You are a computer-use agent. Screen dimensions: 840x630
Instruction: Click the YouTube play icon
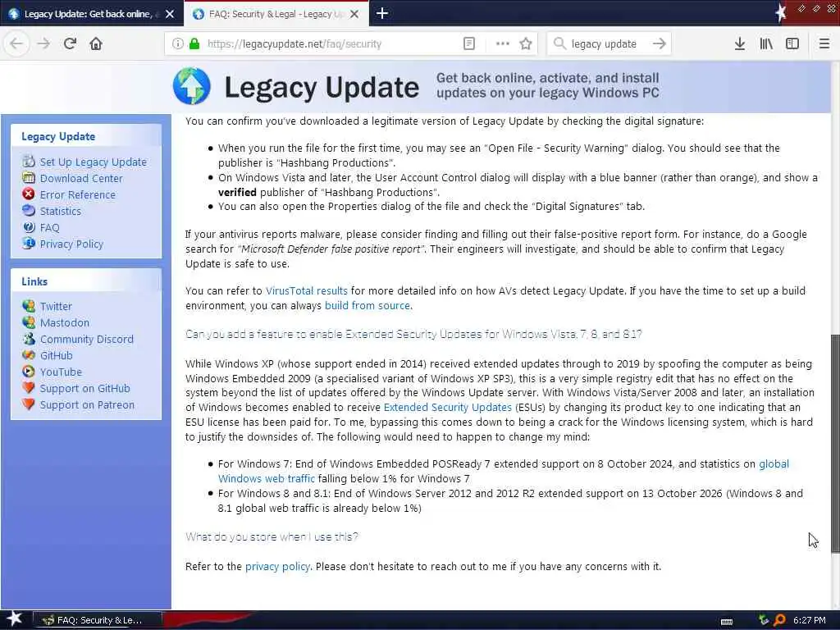pos(29,372)
